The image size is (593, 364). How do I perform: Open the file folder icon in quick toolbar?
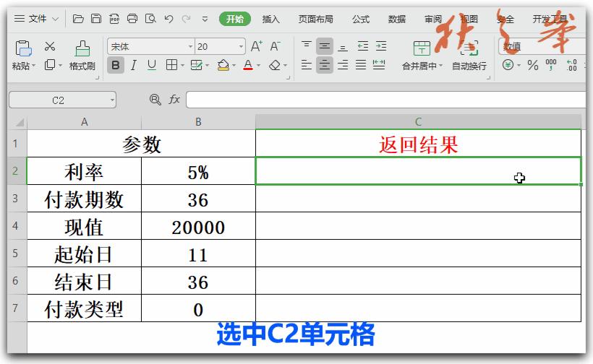[x=78, y=19]
